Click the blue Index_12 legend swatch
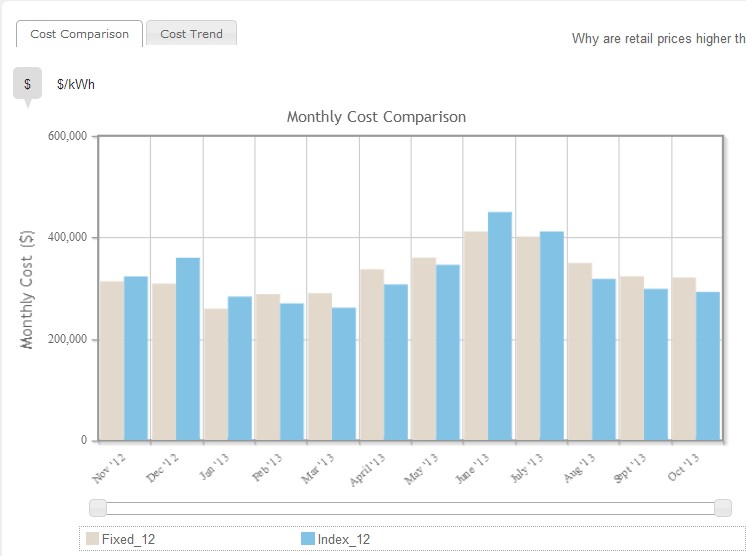Viewport: 746px width, 556px height. (x=308, y=539)
